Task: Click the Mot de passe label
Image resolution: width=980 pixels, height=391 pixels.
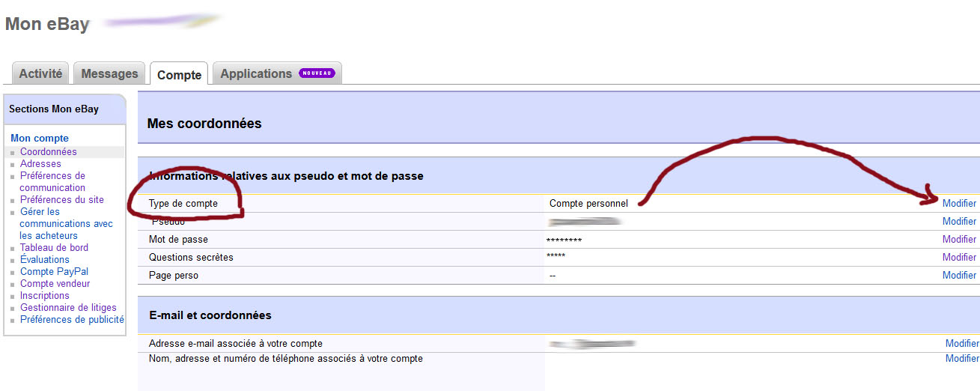Action: 178,239
